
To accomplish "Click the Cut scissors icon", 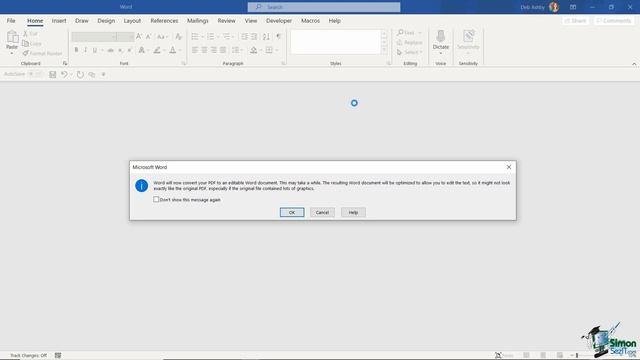I will click(x=25, y=33).
